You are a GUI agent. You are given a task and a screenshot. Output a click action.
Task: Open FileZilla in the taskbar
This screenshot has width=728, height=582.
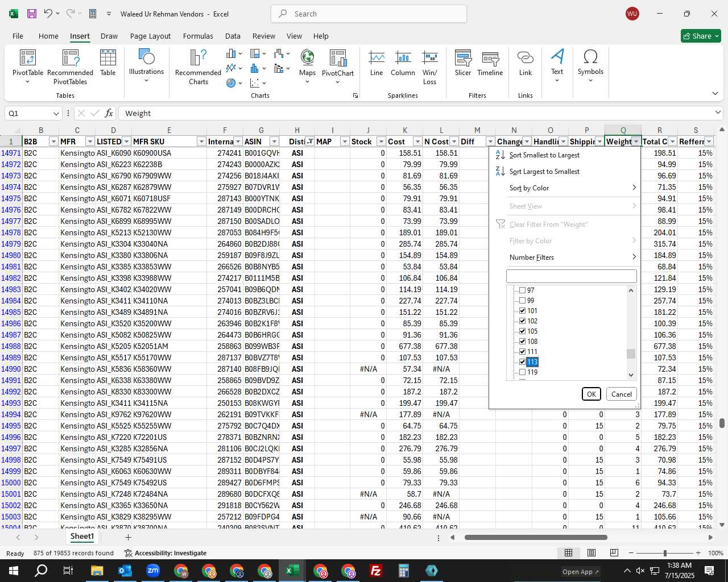(x=376, y=571)
